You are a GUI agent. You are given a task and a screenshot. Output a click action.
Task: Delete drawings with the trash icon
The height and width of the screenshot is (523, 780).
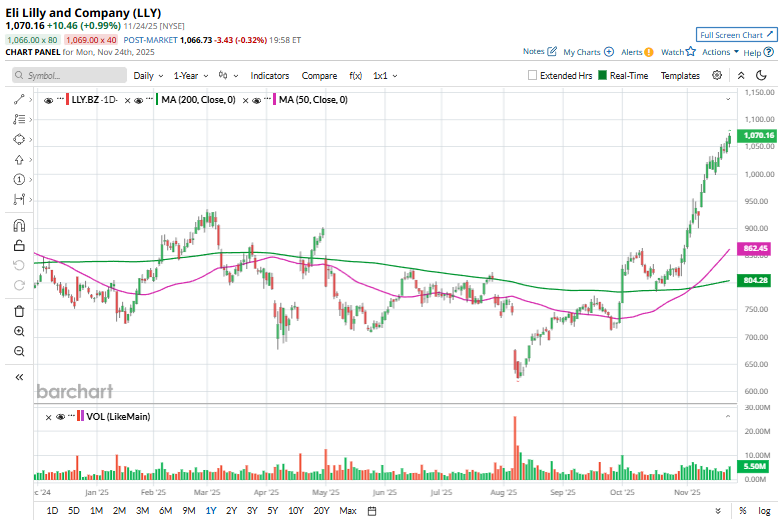coord(19,311)
